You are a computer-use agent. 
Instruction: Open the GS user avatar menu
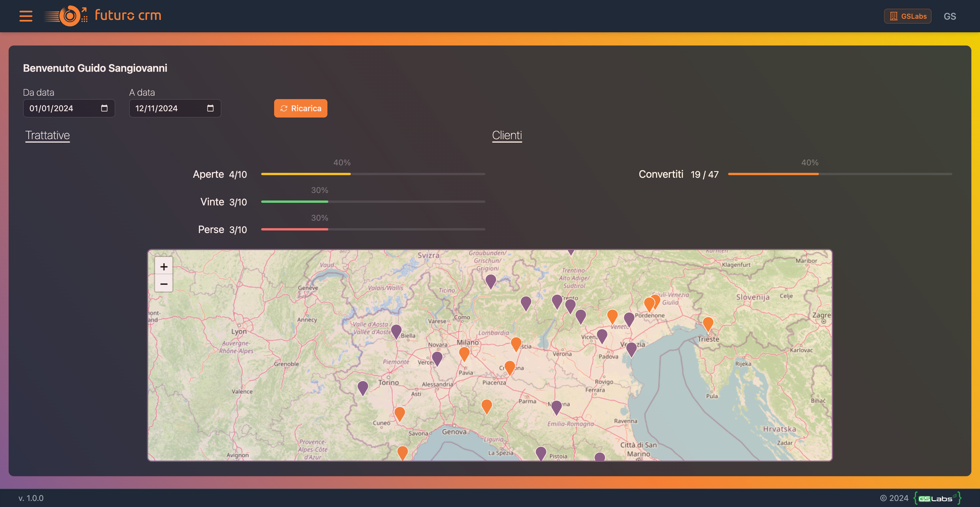pos(949,16)
